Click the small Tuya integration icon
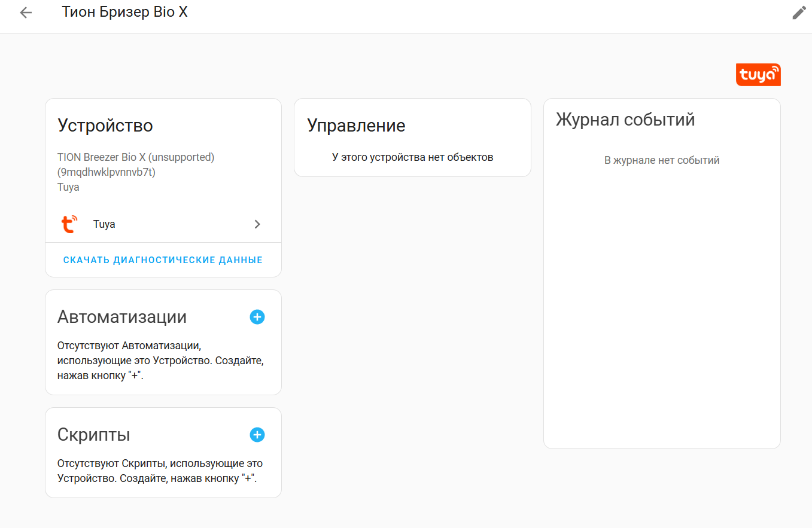Image resolution: width=812 pixels, height=528 pixels. point(69,224)
